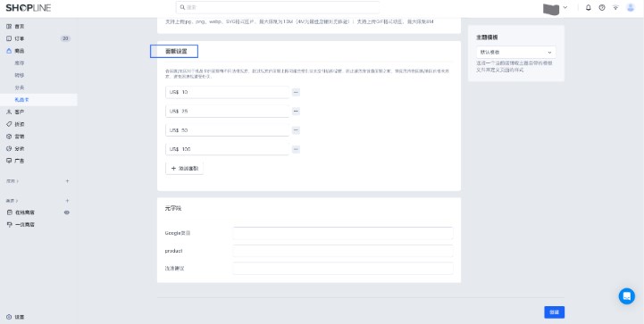This screenshot has height=324, width=644.
Task: Click plus icon beside 渠道 (Channels)
Action: pos(67,201)
